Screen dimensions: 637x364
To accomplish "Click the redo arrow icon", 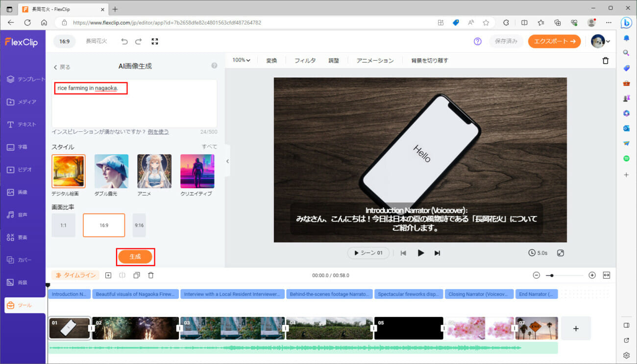I will point(139,42).
